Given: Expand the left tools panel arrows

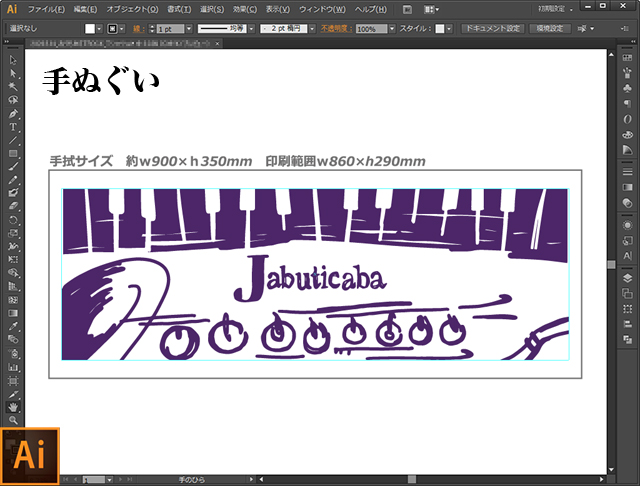Looking at the screenshot, I should tap(7, 41).
